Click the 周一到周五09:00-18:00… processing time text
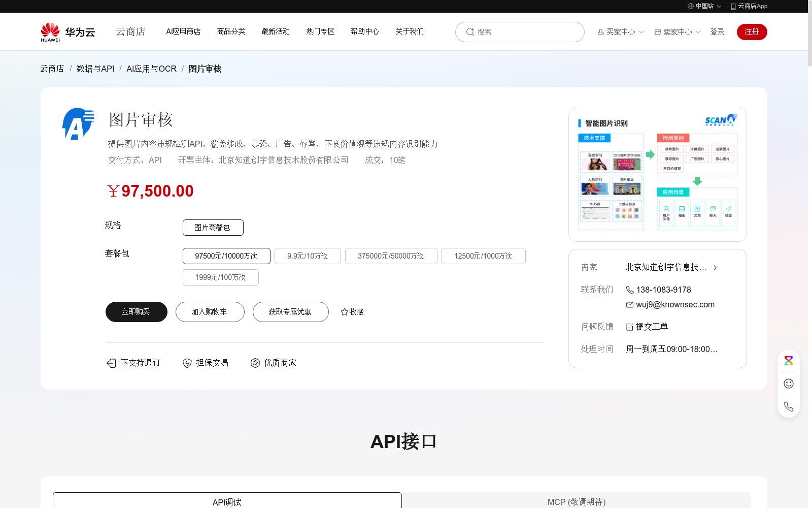 pyautogui.click(x=672, y=350)
